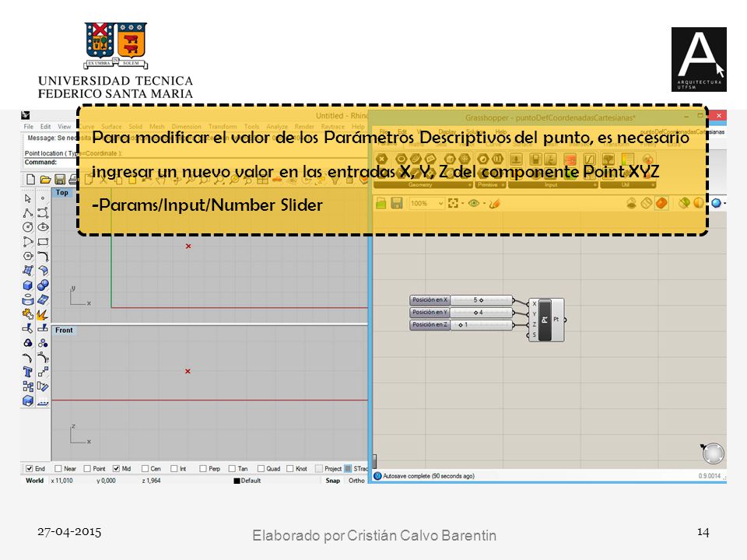This screenshot has width=747, height=560.
Task: Pick the single Point tool in Rhino
Action: [43, 198]
